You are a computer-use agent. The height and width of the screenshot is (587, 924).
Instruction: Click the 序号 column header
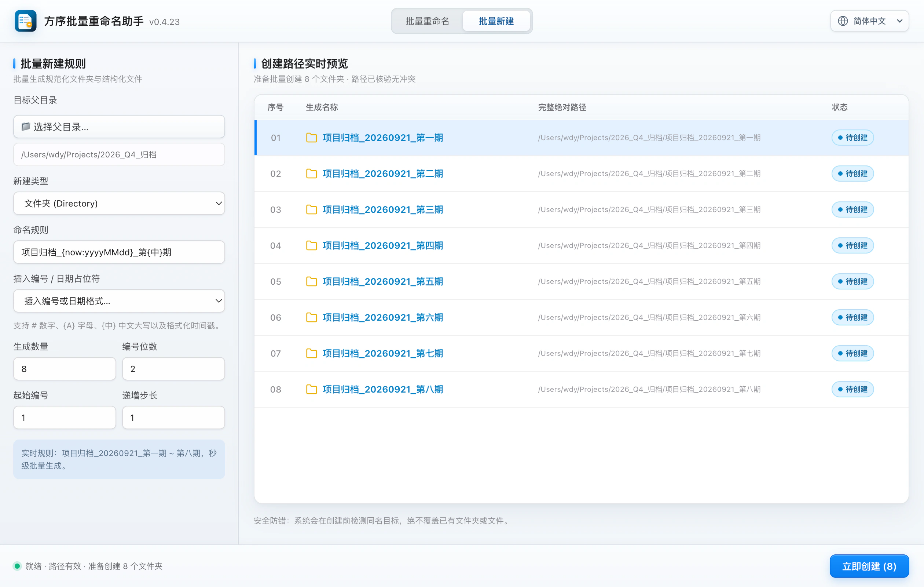275,107
